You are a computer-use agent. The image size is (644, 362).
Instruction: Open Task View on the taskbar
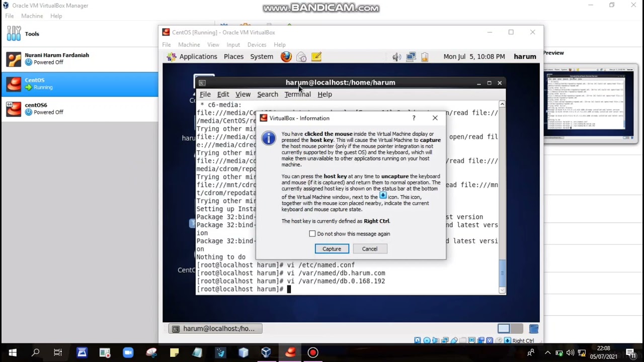pos(58,352)
